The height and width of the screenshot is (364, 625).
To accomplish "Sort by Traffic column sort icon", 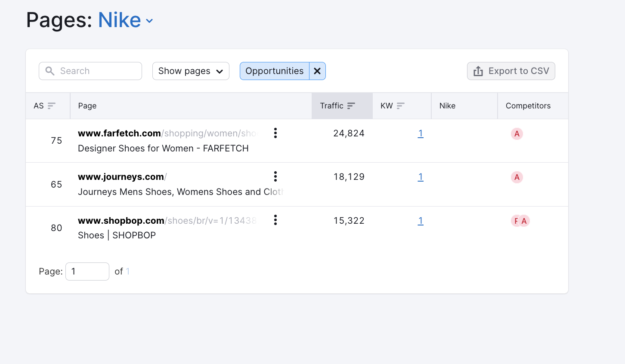I will click(x=351, y=106).
